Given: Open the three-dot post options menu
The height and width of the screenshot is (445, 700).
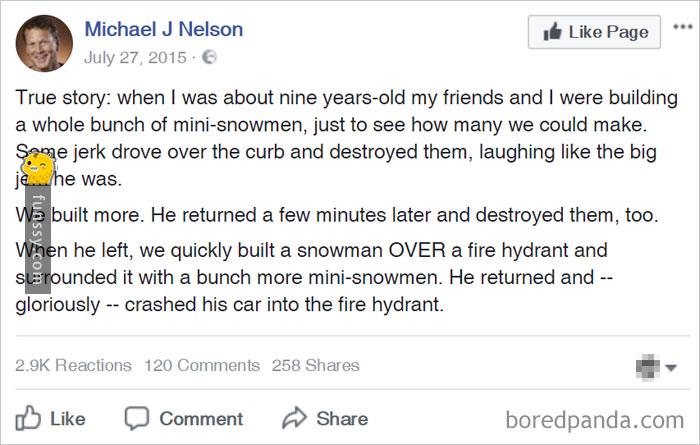Looking at the screenshot, I should 683,27.
